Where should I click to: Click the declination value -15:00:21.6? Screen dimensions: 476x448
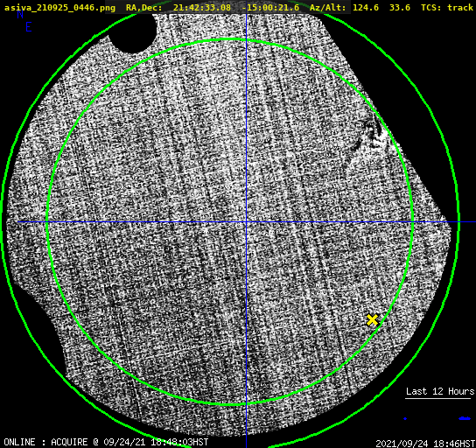click(x=270, y=8)
